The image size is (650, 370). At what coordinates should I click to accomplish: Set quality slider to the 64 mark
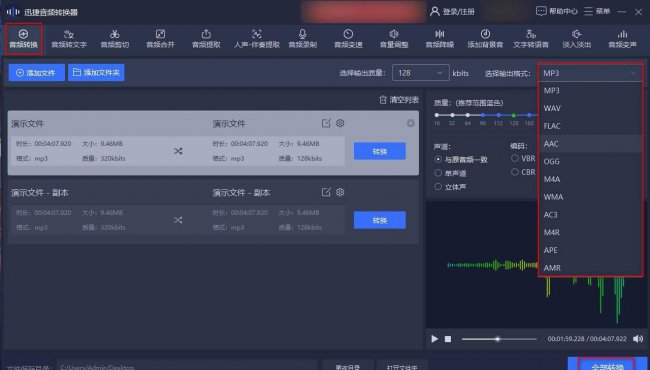[x=468, y=115]
